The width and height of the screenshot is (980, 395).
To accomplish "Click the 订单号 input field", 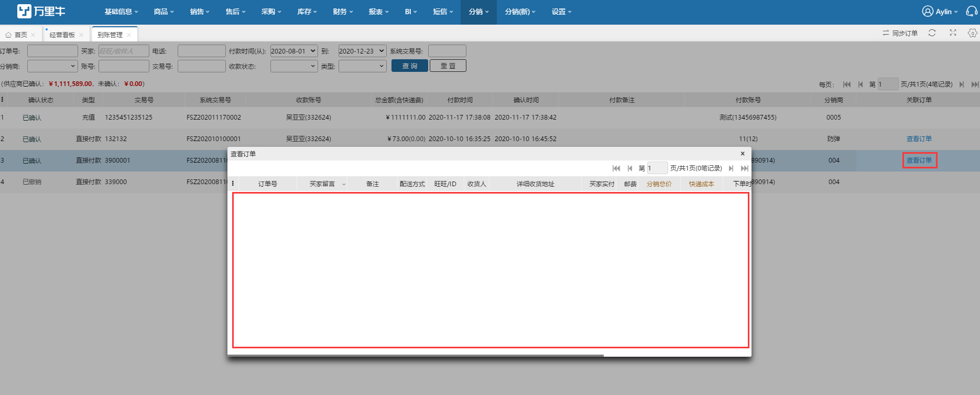I will [52, 51].
